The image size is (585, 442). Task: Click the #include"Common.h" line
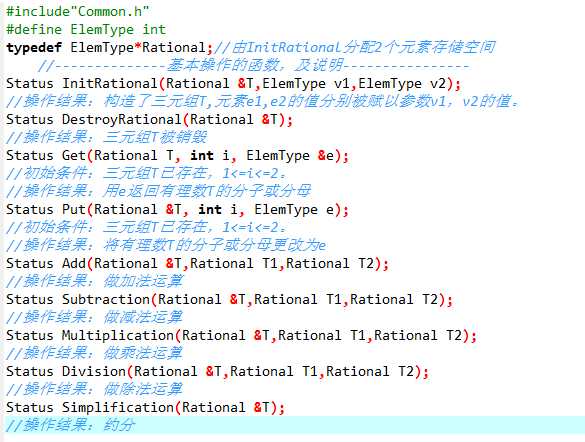[78, 11]
